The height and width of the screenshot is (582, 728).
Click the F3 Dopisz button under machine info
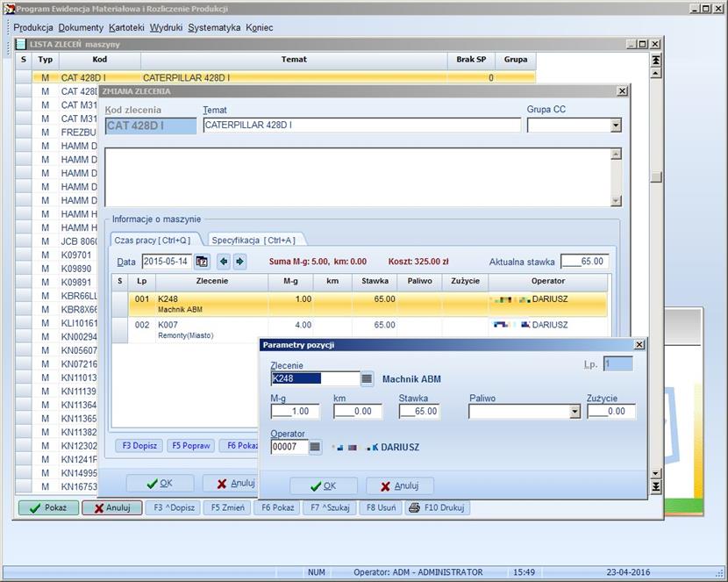139,446
